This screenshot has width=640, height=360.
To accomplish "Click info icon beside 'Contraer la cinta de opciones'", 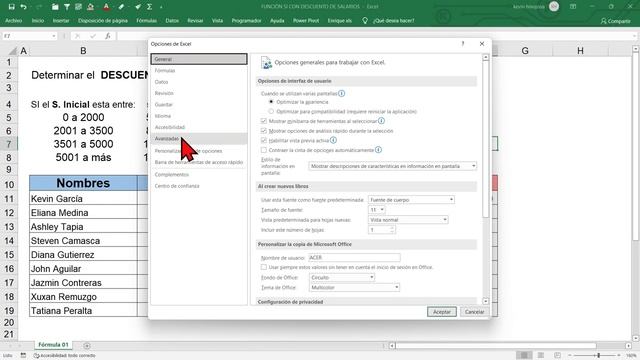I will point(378,150).
